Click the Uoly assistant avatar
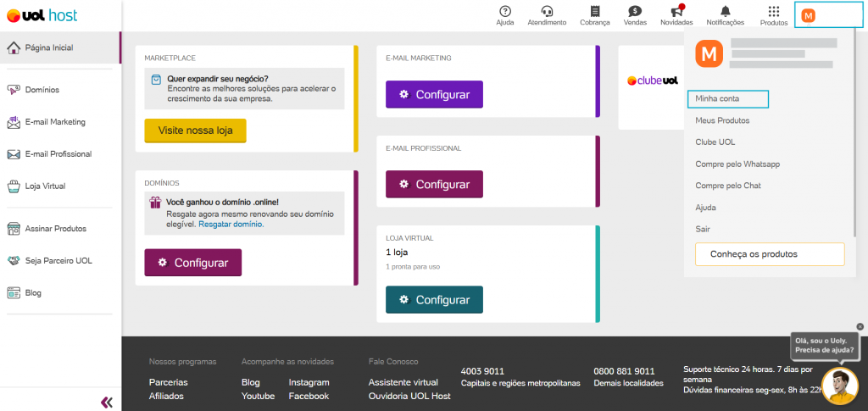The width and height of the screenshot is (868, 411). [x=840, y=386]
